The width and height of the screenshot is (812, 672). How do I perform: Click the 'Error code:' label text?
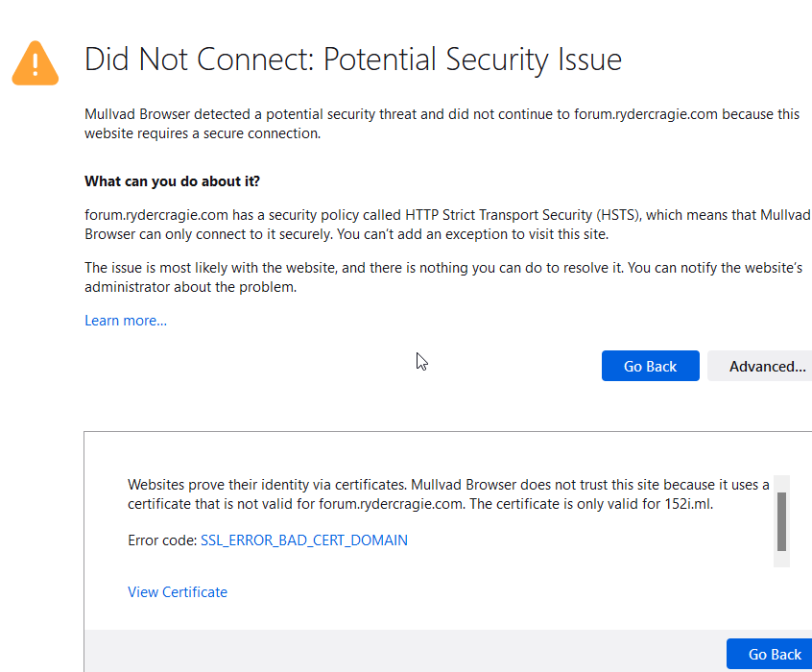pos(161,540)
